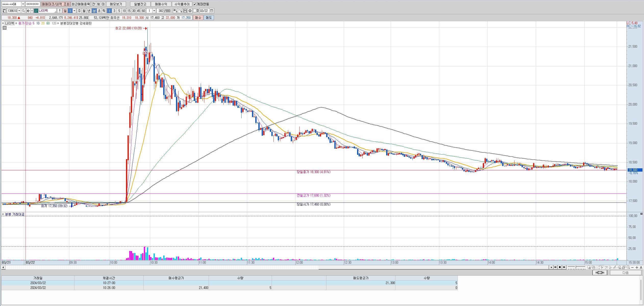This screenshot has width=644, height=306.
Task: Click the save chart floppy icon
Action: (x=185, y=11)
